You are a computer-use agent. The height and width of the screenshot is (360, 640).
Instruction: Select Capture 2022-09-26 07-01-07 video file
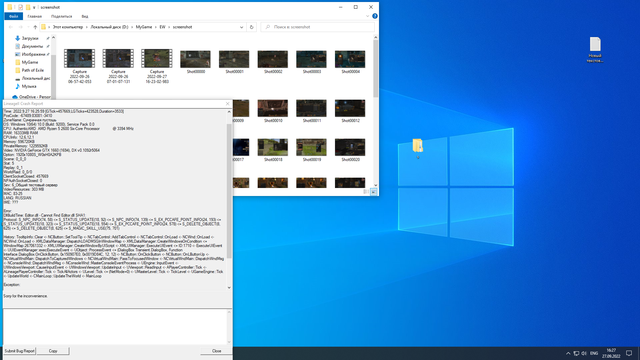click(x=118, y=66)
